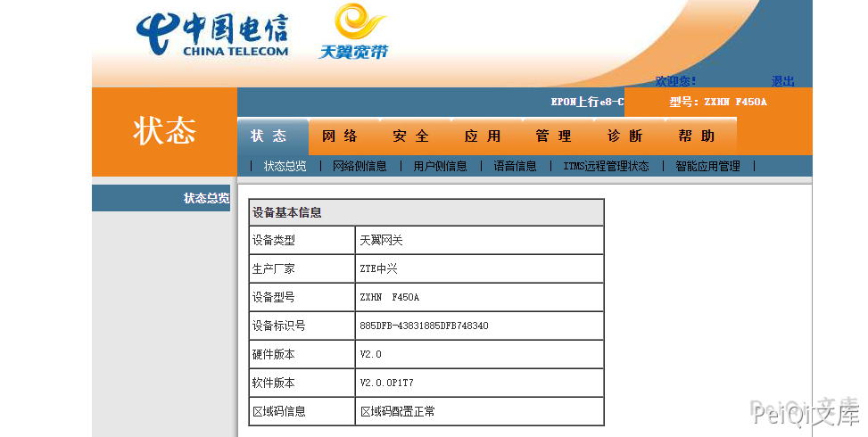This screenshot has height=437, width=868.
Task: Open the 帮助 tab
Action: point(696,136)
